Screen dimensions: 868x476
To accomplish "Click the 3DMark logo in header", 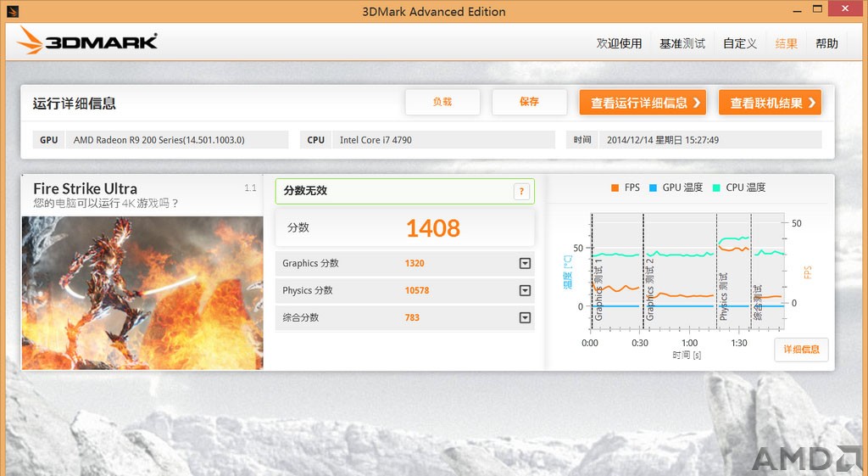I will pos(87,41).
